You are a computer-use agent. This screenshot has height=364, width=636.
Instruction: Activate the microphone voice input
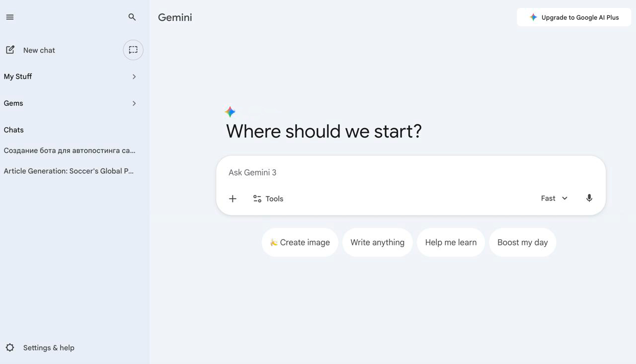589,198
